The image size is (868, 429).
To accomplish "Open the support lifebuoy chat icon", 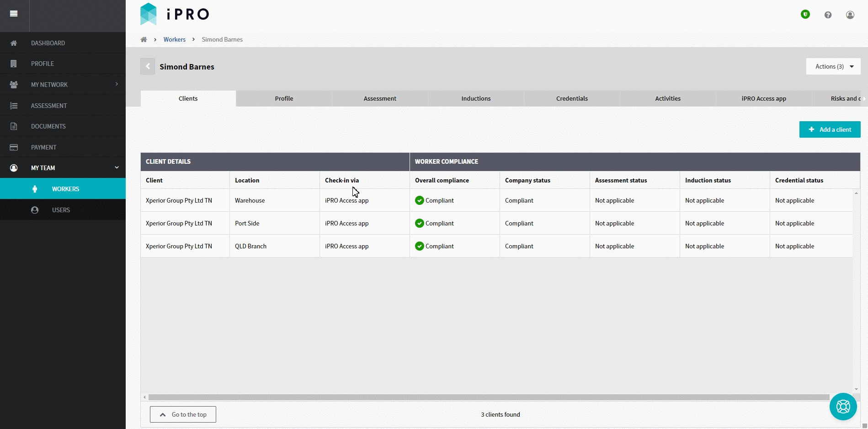I will [x=843, y=407].
